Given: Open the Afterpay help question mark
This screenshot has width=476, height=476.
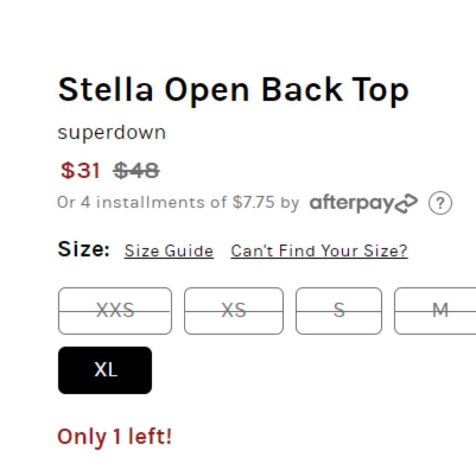Looking at the screenshot, I should 440,202.
